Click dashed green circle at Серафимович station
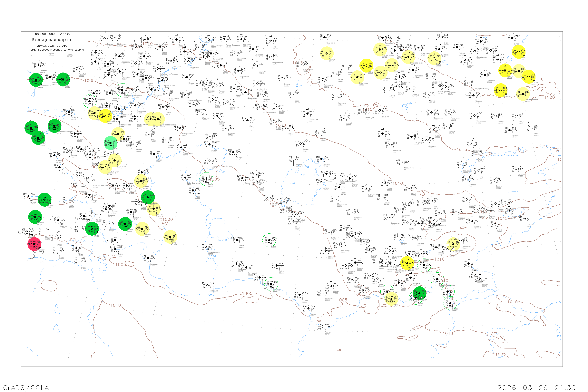The width and height of the screenshot is (588, 392). coord(122,90)
